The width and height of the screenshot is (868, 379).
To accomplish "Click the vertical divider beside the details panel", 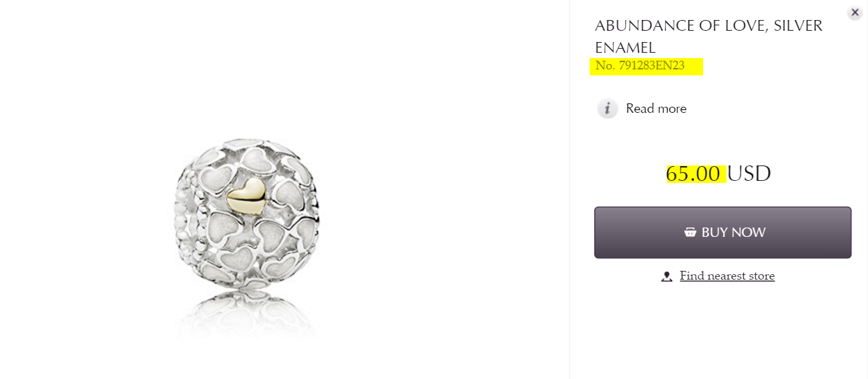I will 570,190.
